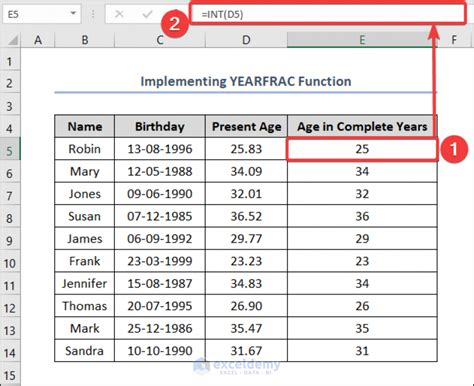The image size is (474, 386).
Task: Click the 'Name' header cell
Action: 85,126
